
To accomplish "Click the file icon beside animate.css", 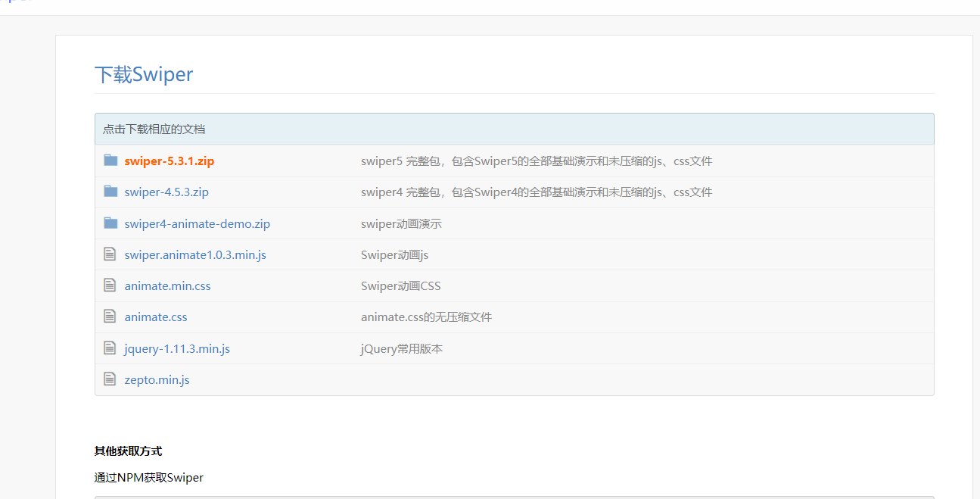I will point(110,316).
